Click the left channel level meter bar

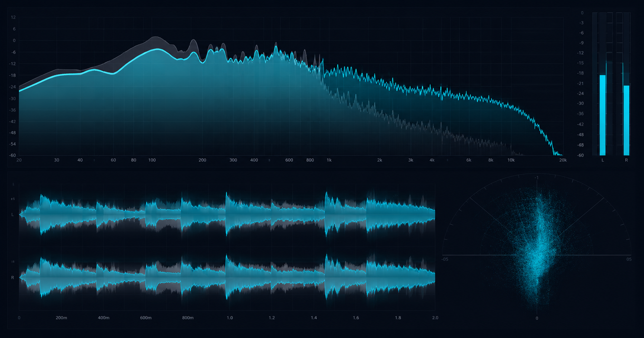[602, 115]
